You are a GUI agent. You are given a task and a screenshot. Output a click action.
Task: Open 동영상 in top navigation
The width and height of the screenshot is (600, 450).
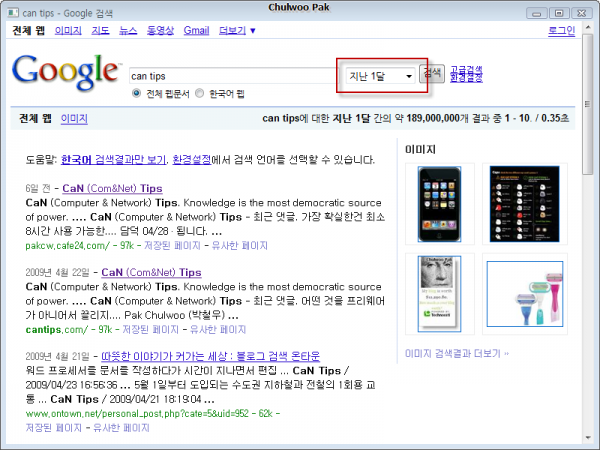click(160, 30)
